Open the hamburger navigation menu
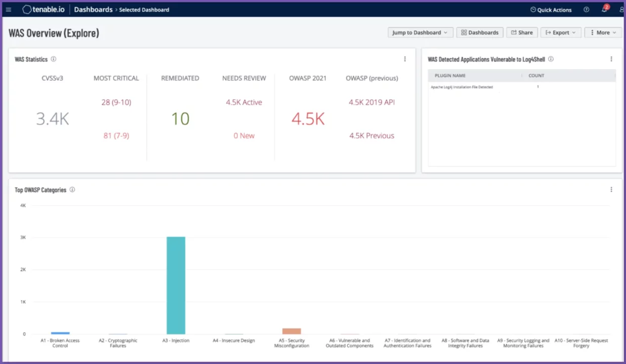This screenshot has width=626, height=364. click(8, 10)
